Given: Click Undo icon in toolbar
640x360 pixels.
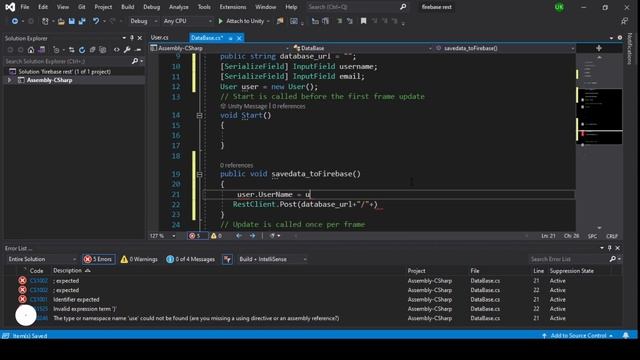Looking at the screenshot, I should point(96,21).
